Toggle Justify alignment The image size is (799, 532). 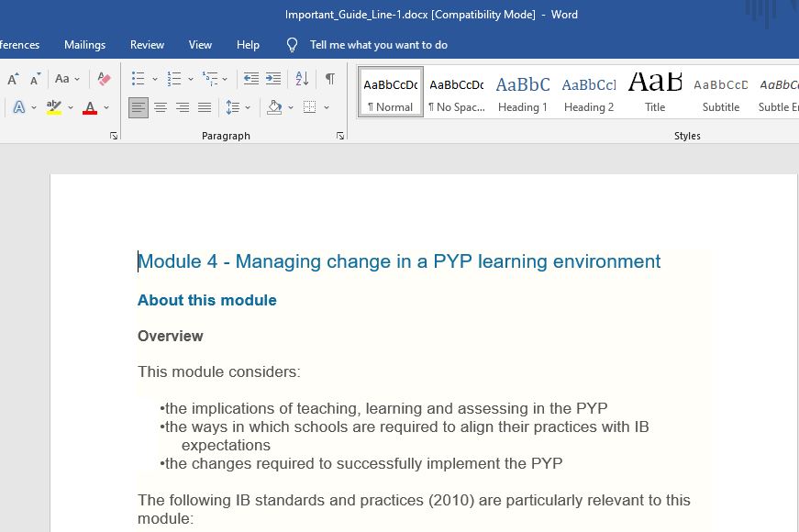tap(205, 107)
